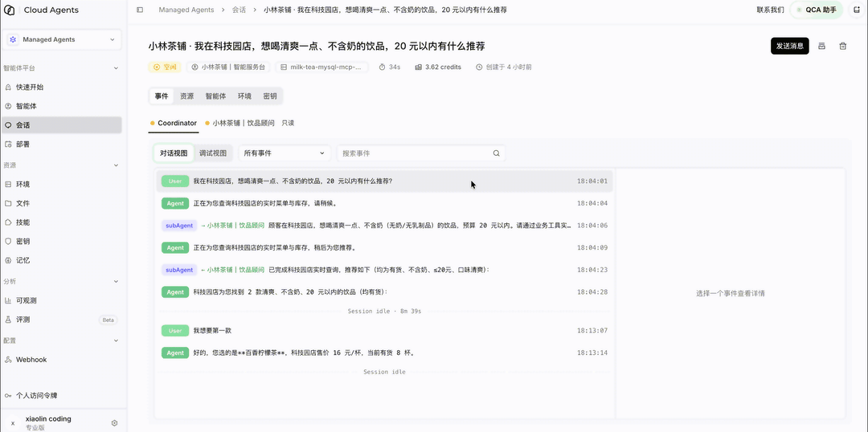Select the 资源 tab
Screen dimensions: 868x432
(187, 96)
